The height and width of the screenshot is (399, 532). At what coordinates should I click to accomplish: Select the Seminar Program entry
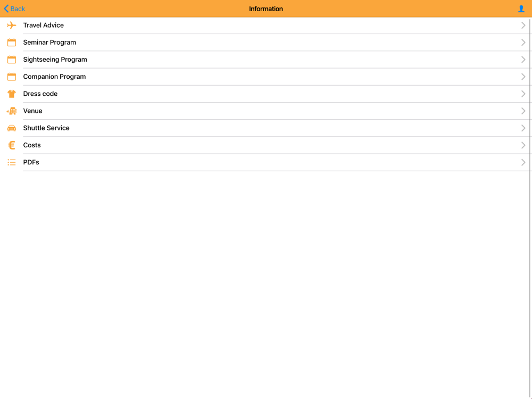point(266,43)
